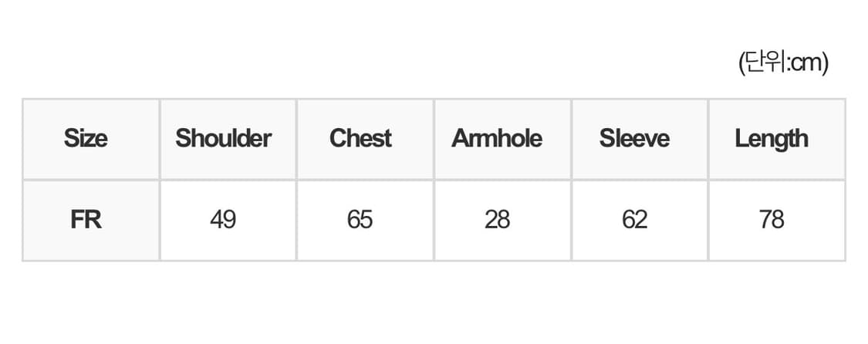Image resolution: width=868 pixels, height=344 pixels.
Task: Select the shoulder value 49
Action: (x=223, y=220)
